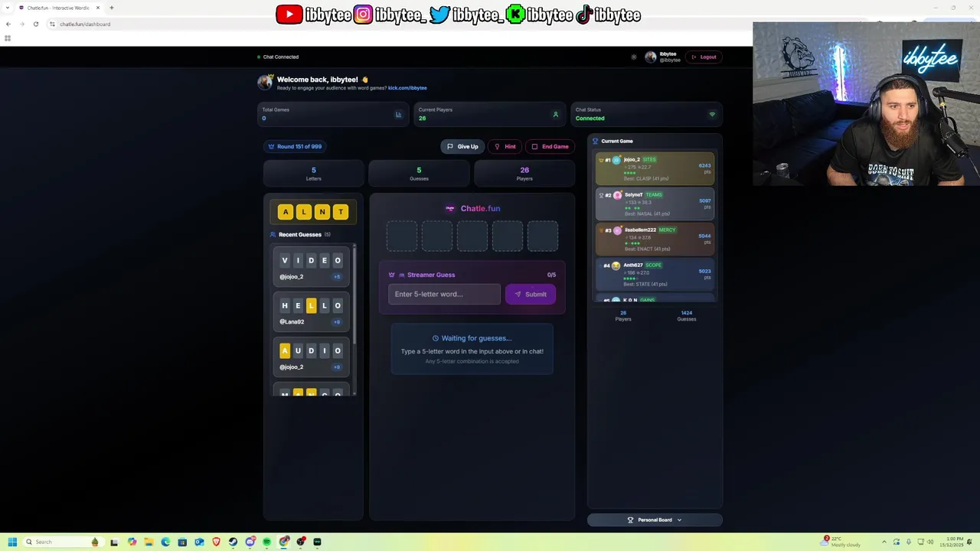Click the person icon in Current Players
Screen dimensions: 980x551
(x=556, y=115)
